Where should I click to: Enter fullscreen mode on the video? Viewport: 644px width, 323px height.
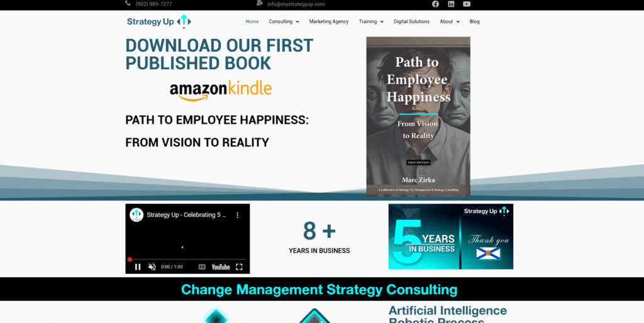[x=239, y=266]
